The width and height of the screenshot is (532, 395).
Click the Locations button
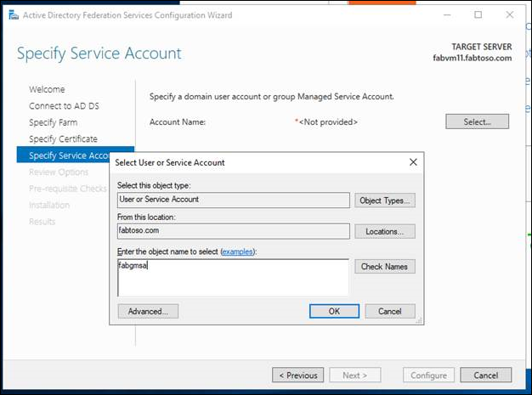coord(385,231)
